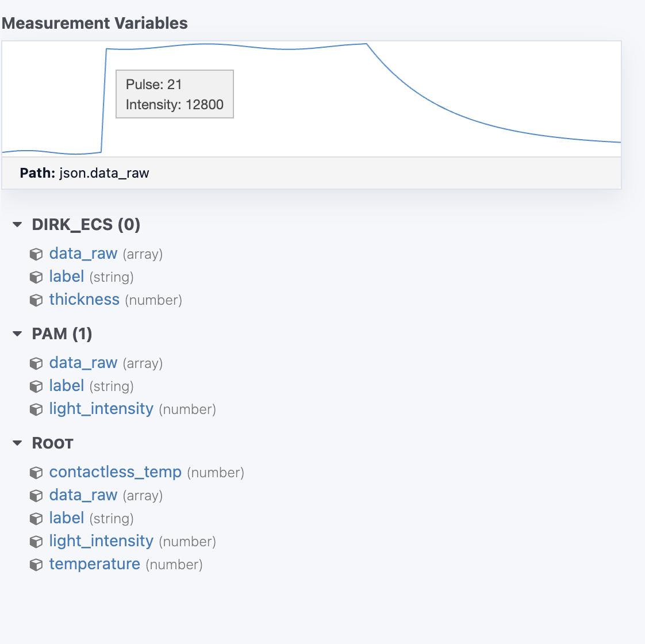
Task: Collapse the DIRK_ECS (0) section
Action: (x=17, y=225)
